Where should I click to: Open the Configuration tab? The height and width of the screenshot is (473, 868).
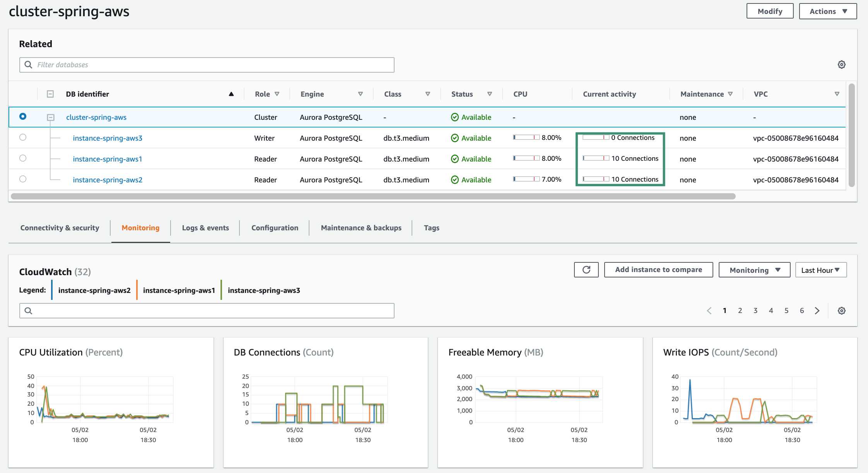pos(275,228)
